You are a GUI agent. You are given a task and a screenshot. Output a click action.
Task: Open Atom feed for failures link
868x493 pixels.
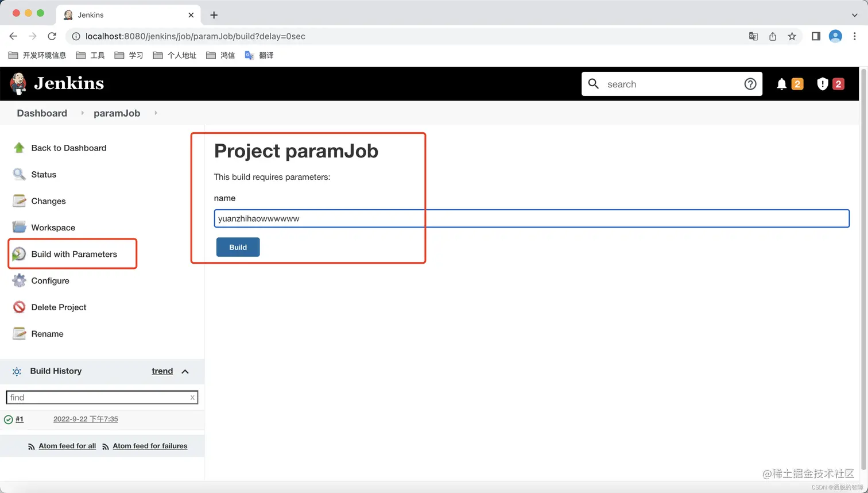(x=150, y=446)
